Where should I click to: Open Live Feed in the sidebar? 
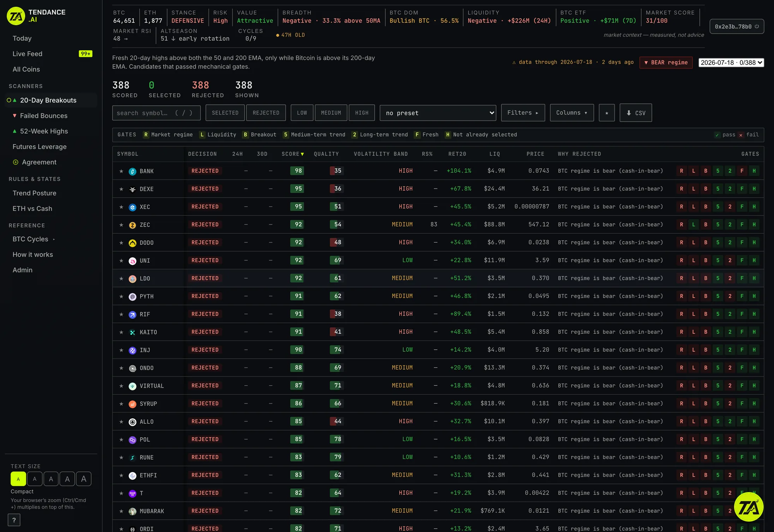[27, 54]
